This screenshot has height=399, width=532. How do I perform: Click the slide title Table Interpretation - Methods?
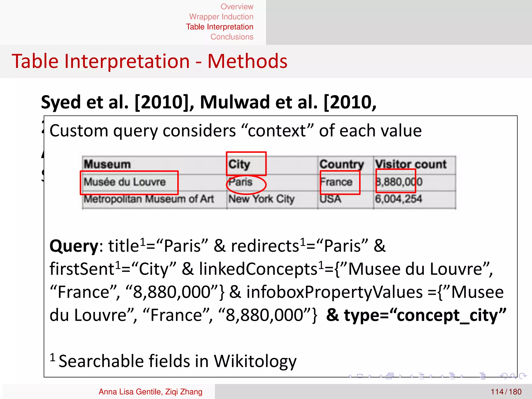150,61
